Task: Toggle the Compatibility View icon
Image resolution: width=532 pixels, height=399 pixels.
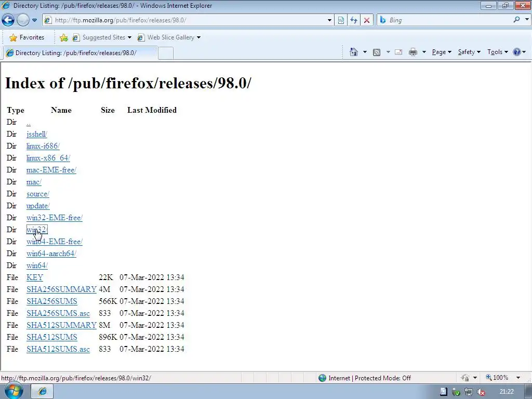Action: [x=341, y=20]
